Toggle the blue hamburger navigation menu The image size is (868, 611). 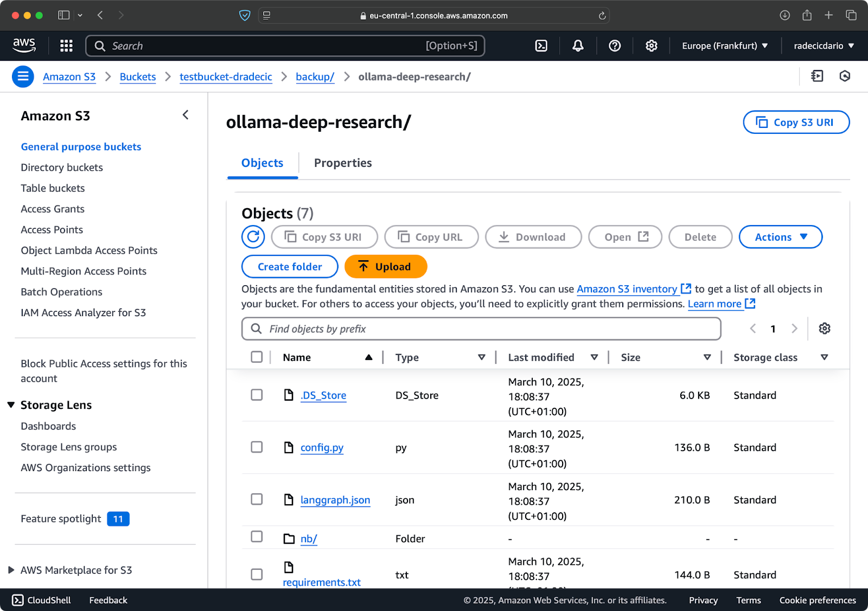pos(23,76)
